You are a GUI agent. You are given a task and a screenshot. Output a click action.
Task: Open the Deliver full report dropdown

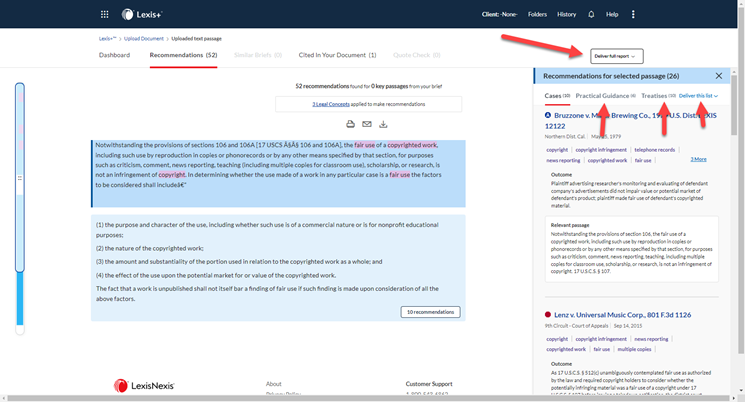click(617, 56)
